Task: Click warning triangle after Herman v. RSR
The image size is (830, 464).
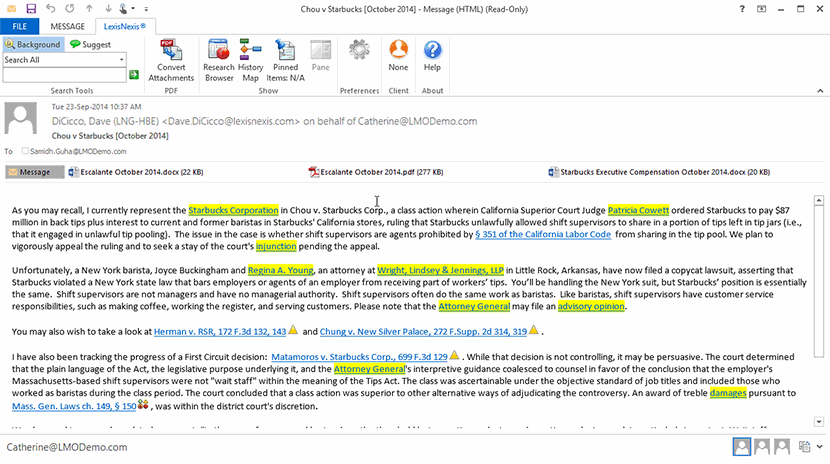Action: [x=293, y=330]
